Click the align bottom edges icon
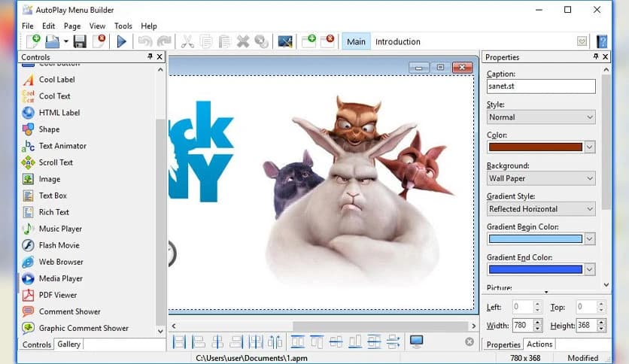 click(x=355, y=341)
